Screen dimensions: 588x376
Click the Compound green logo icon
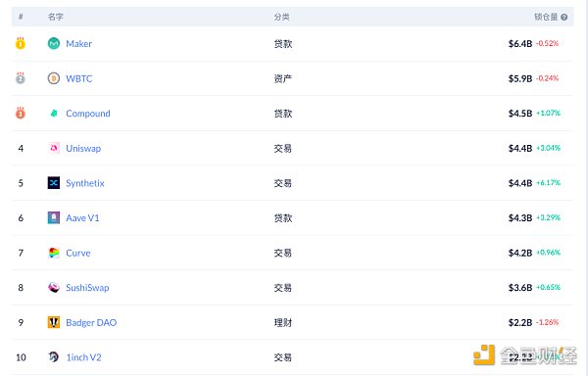[54, 114]
